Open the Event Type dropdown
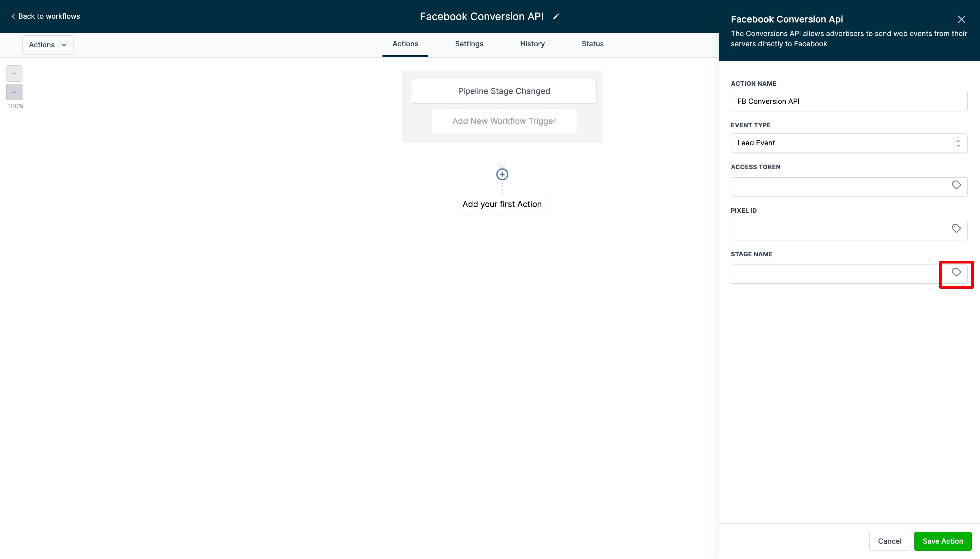980x559 pixels. (848, 143)
